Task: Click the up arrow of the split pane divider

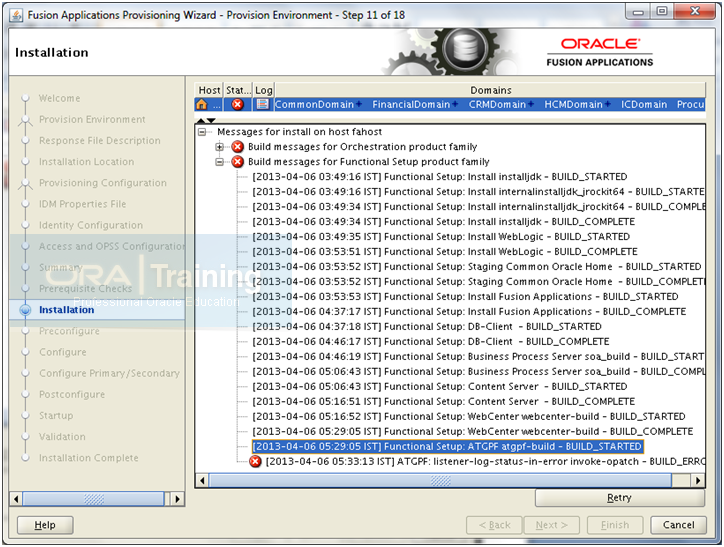Action: coord(201,120)
